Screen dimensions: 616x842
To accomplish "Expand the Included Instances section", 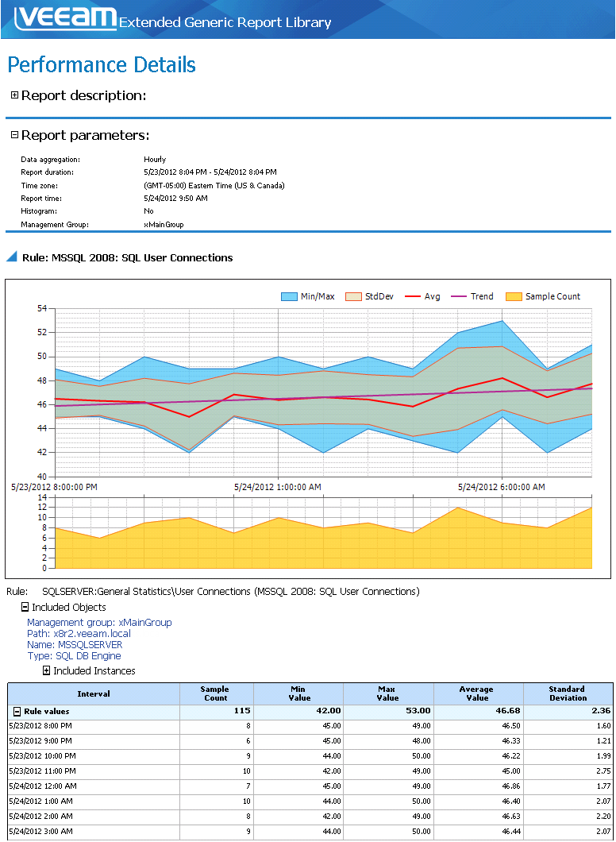I will (x=46, y=670).
